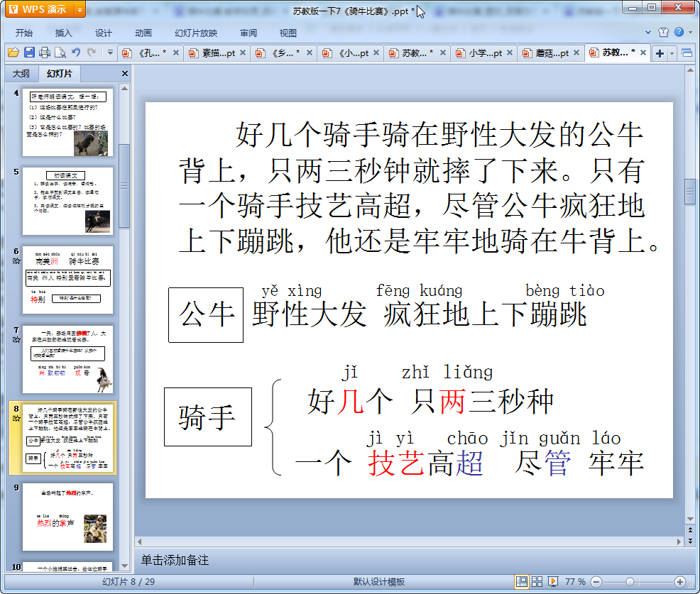The image size is (700, 594).
Task: Click the thumbnail pane scroll up arrow
Action: tap(124, 89)
